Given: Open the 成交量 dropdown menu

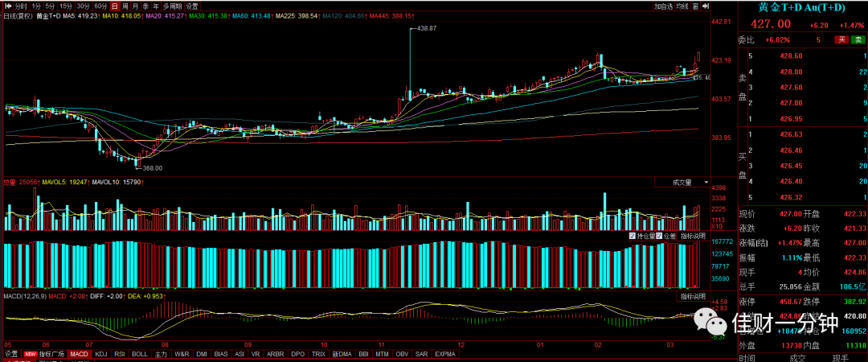Looking at the screenshot, I should point(682,183).
